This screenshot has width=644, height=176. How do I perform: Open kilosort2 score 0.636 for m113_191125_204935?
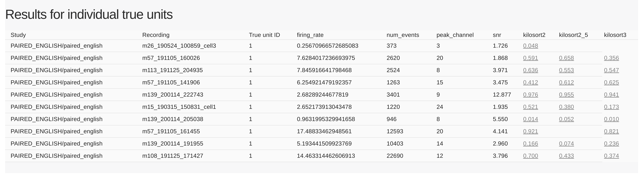point(530,70)
